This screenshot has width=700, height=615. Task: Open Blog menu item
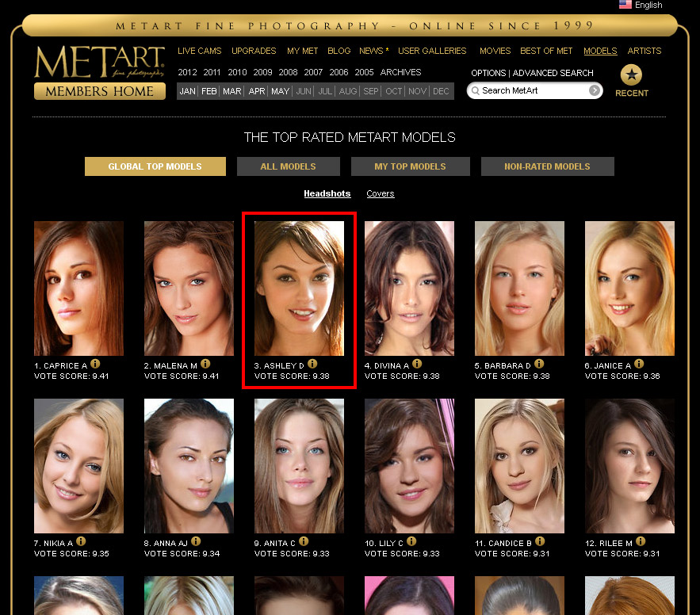pyautogui.click(x=339, y=51)
